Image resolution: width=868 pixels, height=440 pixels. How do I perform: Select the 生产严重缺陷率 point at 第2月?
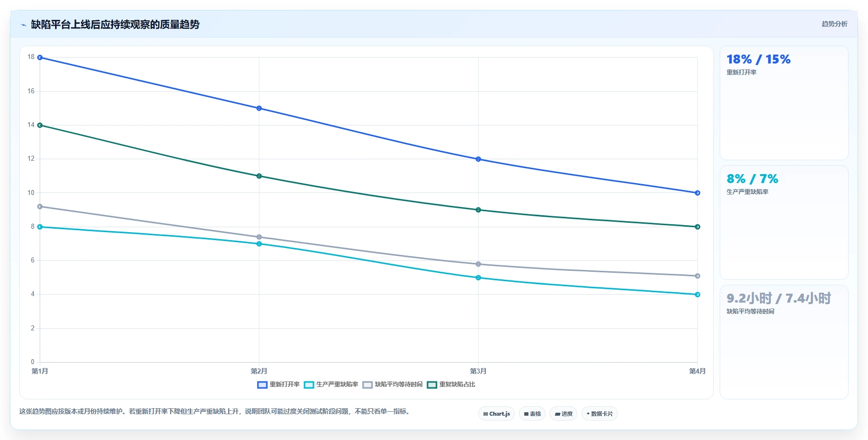pos(259,244)
